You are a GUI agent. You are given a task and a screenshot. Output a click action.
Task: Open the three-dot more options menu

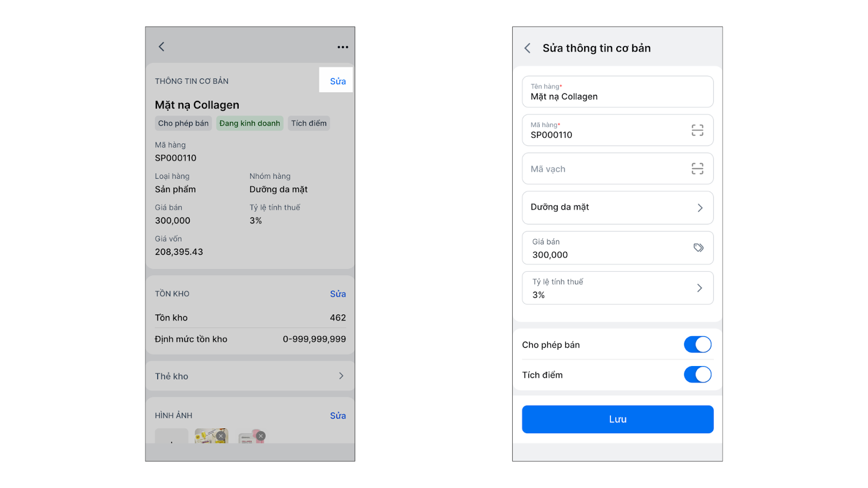(x=343, y=47)
